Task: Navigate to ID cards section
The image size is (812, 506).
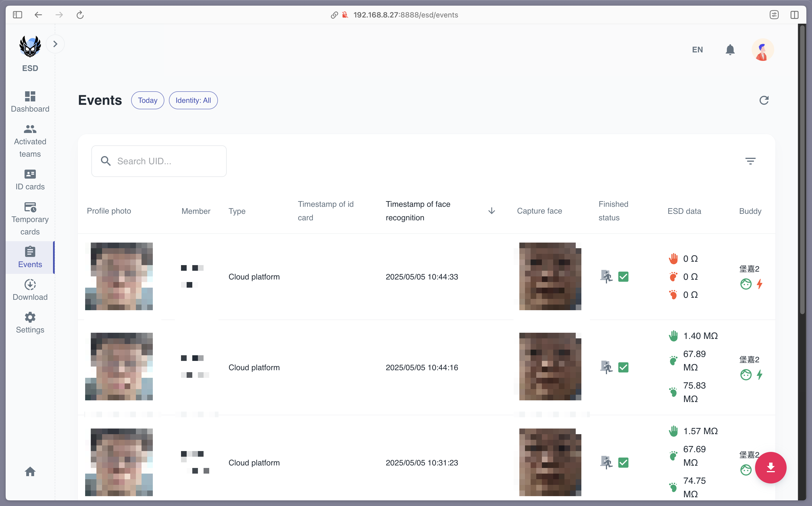Action: coord(30,180)
